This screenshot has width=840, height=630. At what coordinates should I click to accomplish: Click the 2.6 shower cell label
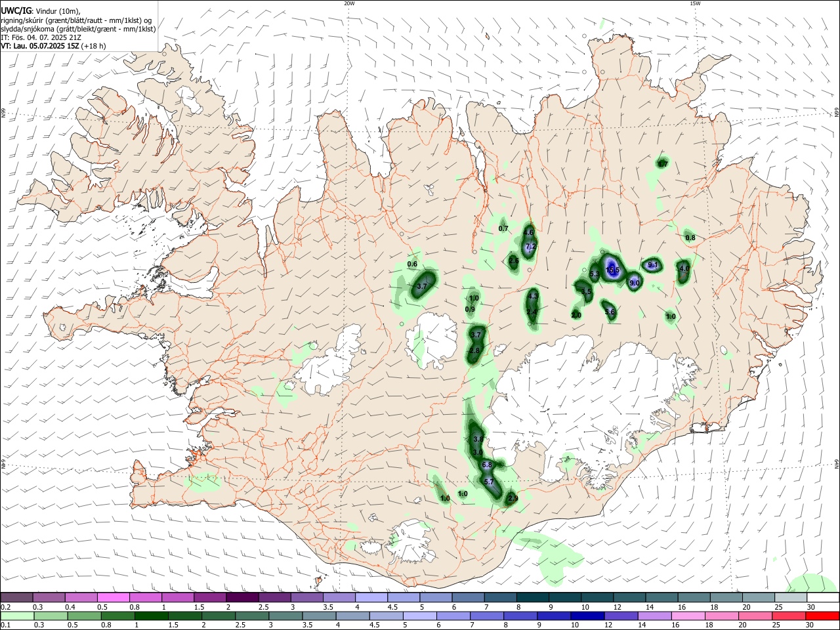[x=514, y=261]
